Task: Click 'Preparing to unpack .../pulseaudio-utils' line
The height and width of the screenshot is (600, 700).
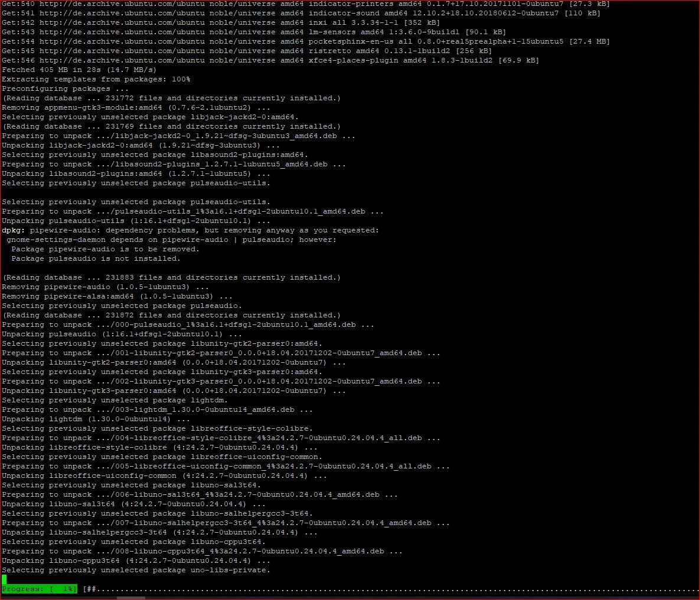Action: coord(192,211)
